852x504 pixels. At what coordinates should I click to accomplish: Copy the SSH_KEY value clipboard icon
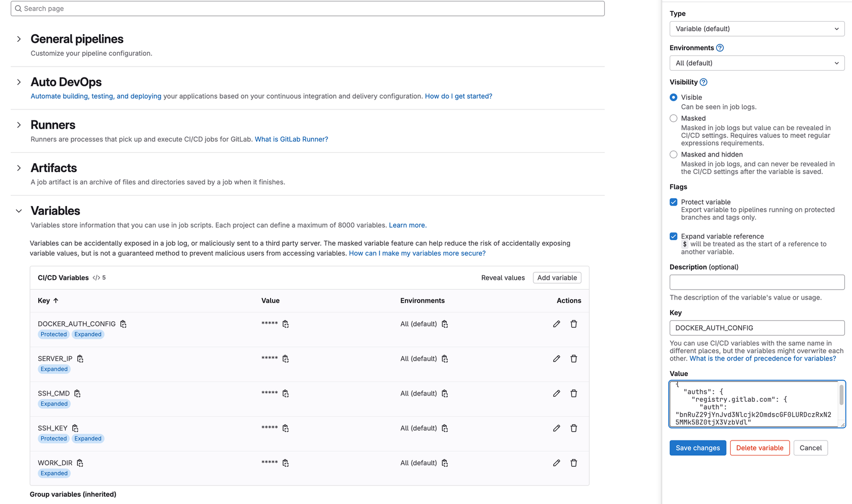click(x=286, y=428)
